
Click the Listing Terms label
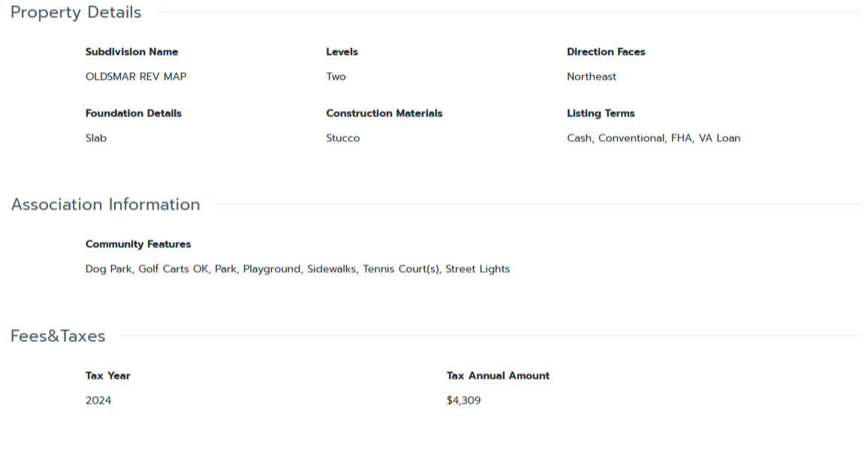(x=601, y=113)
